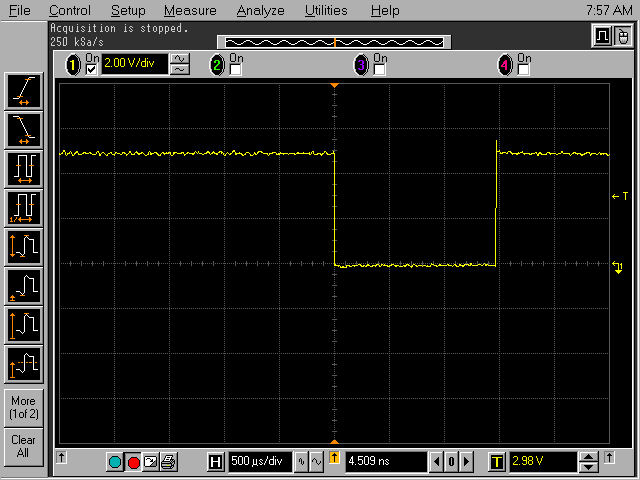Image resolution: width=640 pixels, height=480 pixels.
Task: Open horizontal setup with the H button
Action: 215,462
